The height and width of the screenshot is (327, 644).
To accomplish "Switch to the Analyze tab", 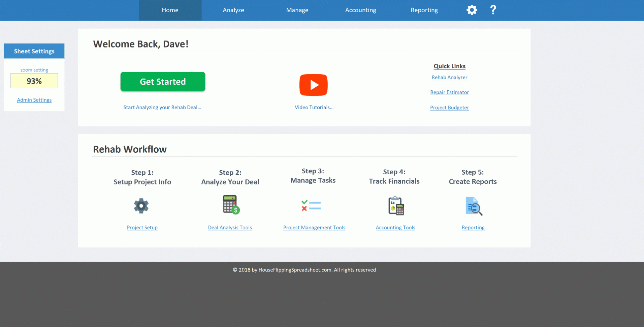I will click(233, 10).
